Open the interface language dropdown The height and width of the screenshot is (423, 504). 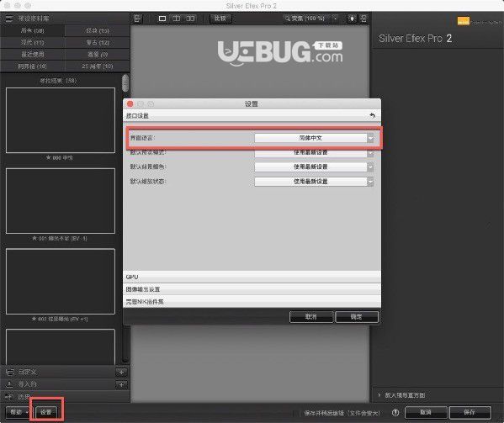pos(314,138)
